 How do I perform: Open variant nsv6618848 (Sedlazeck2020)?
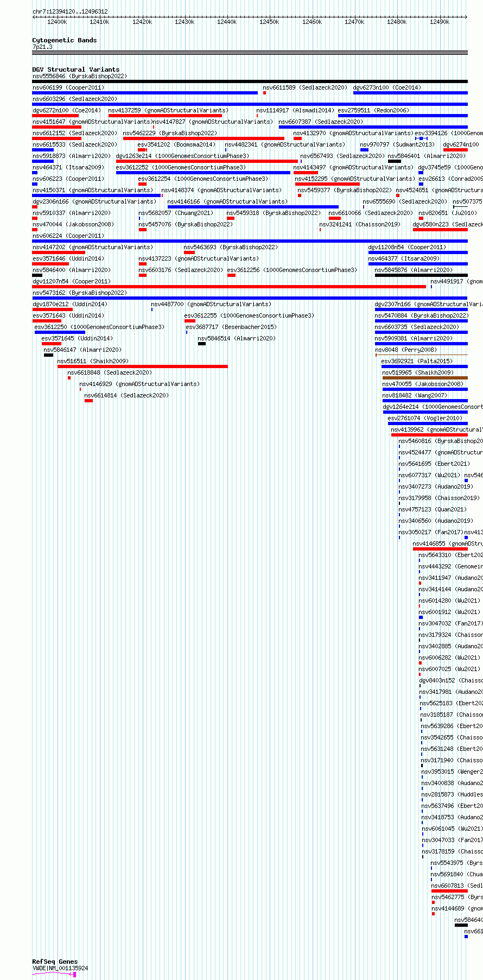[110, 372]
